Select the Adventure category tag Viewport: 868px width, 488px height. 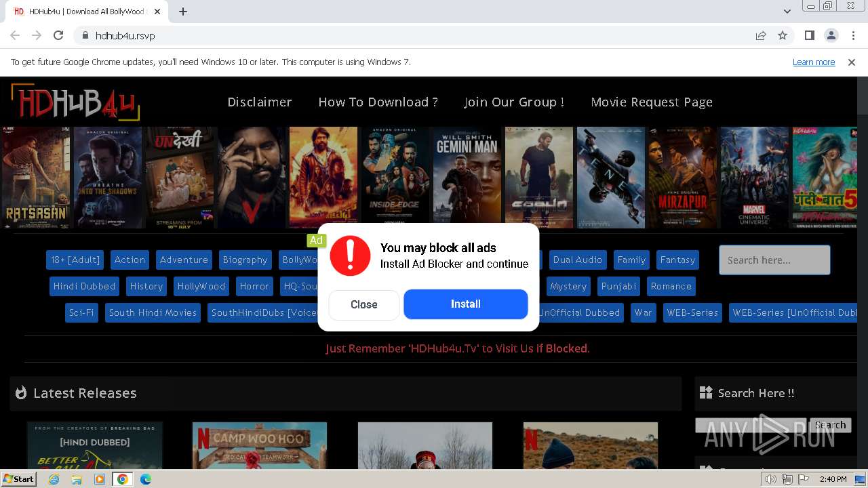tap(184, 260)
